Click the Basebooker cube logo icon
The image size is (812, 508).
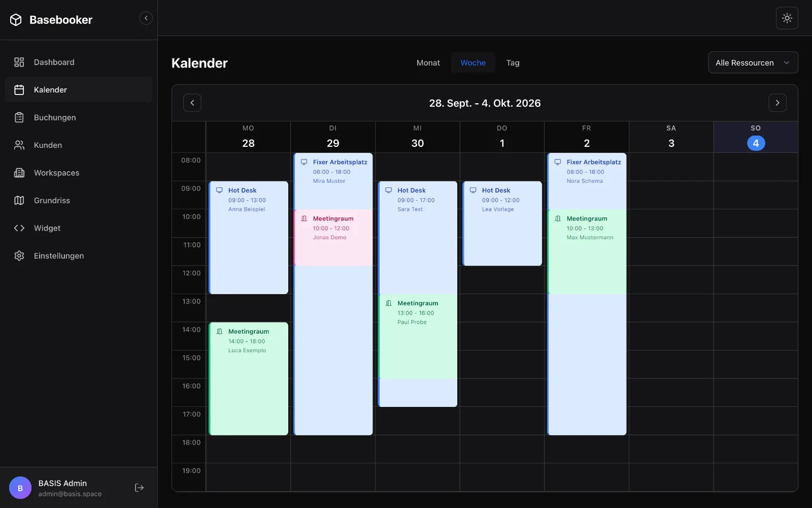pos(16,20)
